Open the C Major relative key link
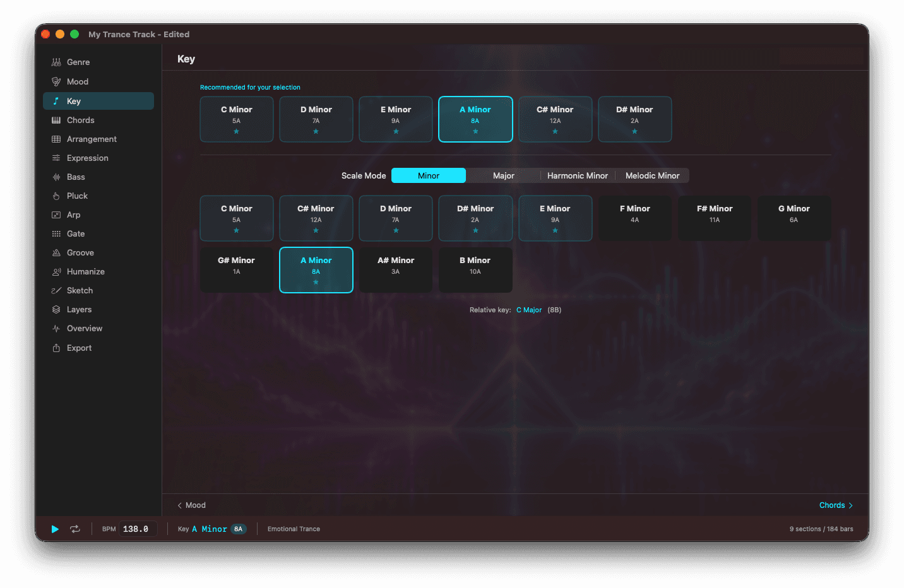This screenshot has width=904, height=588. (529, 310)
